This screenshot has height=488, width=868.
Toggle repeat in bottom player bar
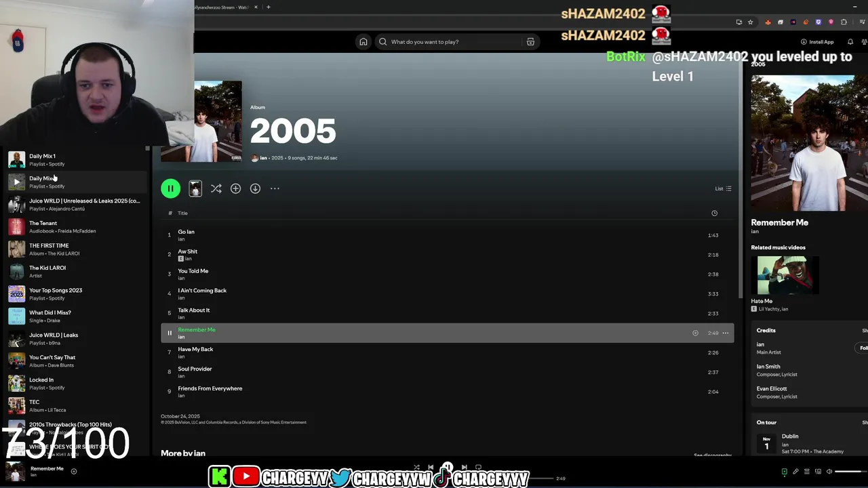(x=478, y=467)
